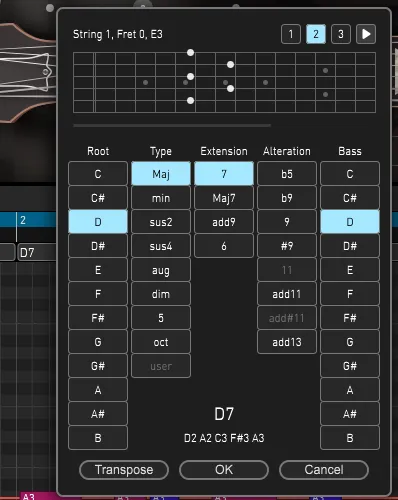398x500 pixels.
Task: Apply the add13 alteration
Action: coord(287,342)
